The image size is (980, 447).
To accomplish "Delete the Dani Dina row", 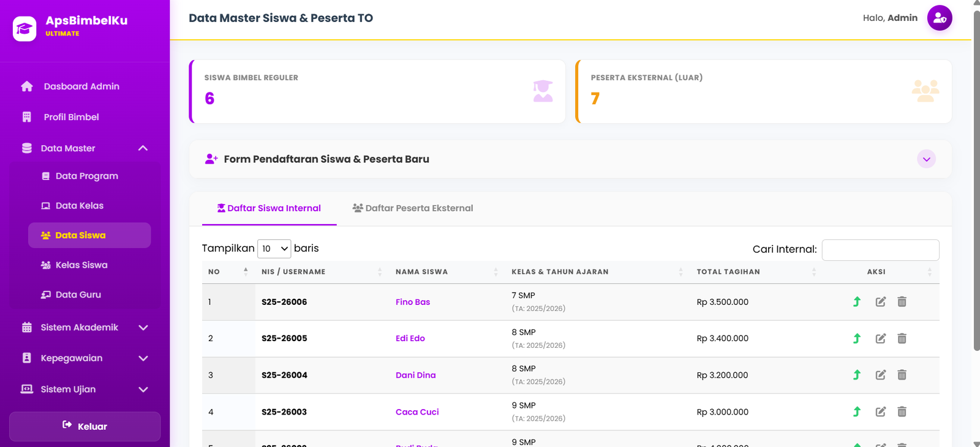I will click(902, 375).
